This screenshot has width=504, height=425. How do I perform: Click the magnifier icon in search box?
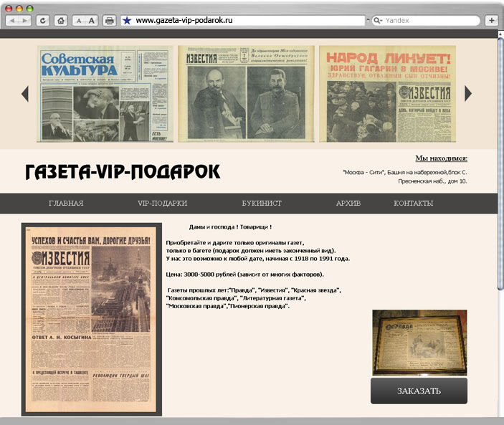point(376,21)
